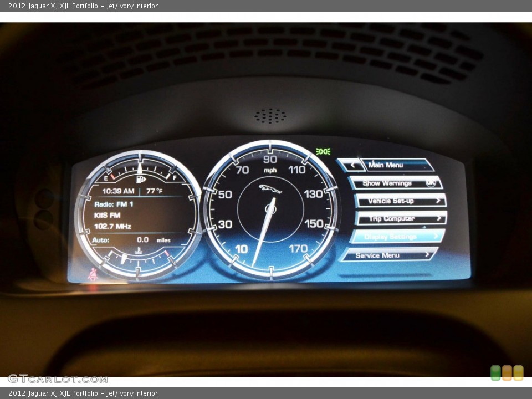
Task: Expand the Trip Computer chevron arrow
Action: pos(439,218)
